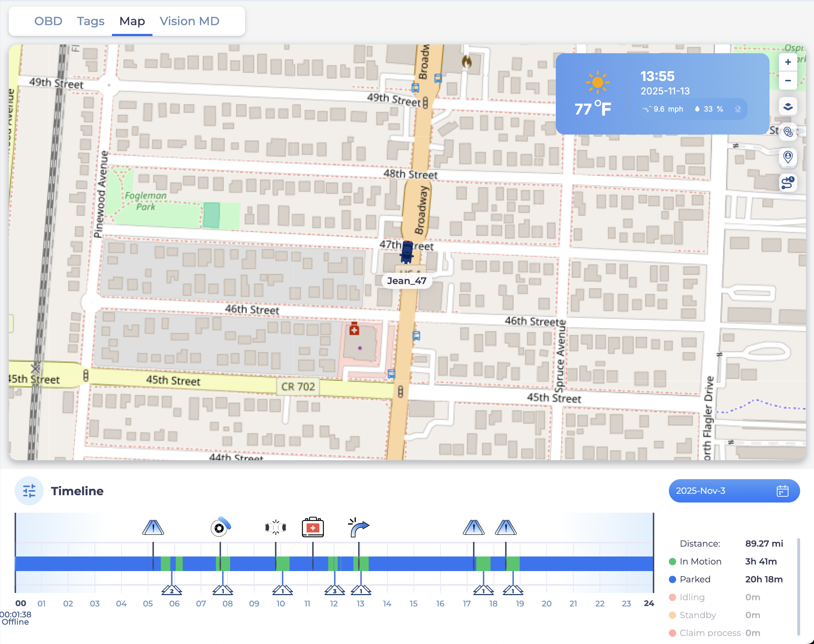Open the Tags tab
The image size is (814, 644).
90,21
